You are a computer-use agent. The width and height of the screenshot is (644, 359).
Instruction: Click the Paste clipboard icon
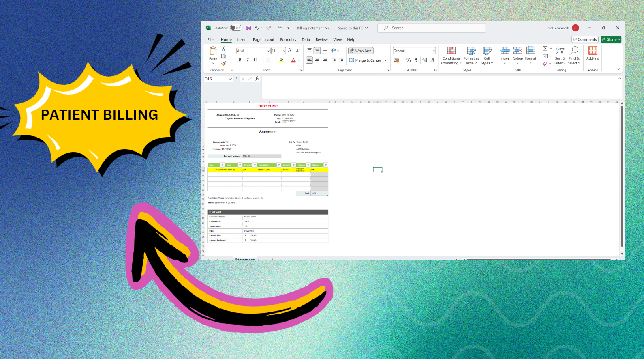(x=213, y=51)
